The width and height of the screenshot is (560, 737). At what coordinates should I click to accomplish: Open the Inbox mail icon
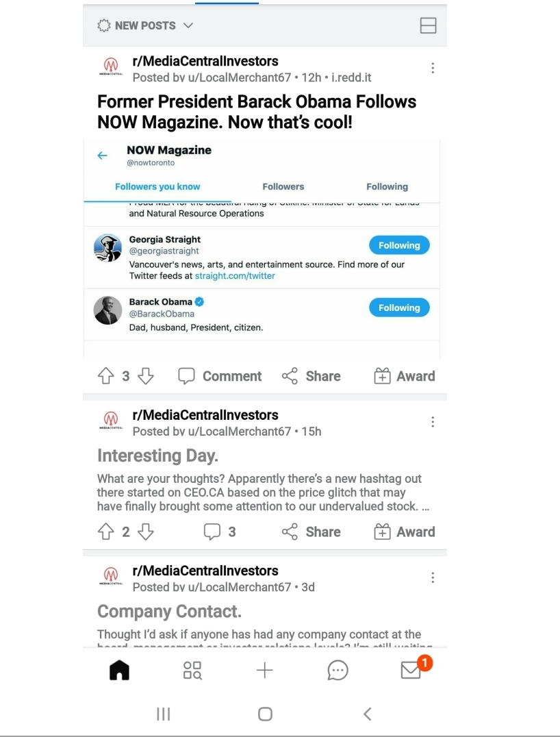point(411,671)
